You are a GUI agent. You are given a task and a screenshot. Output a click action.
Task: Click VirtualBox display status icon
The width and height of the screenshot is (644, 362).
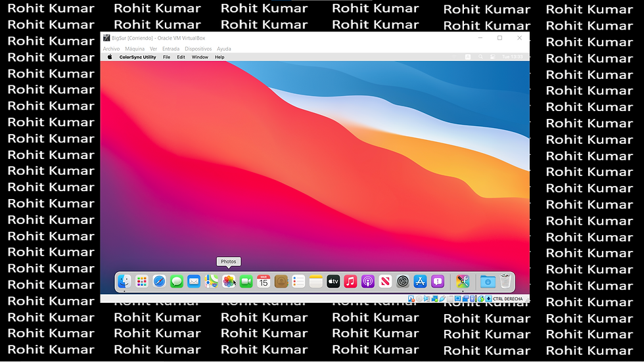(457, 299)
